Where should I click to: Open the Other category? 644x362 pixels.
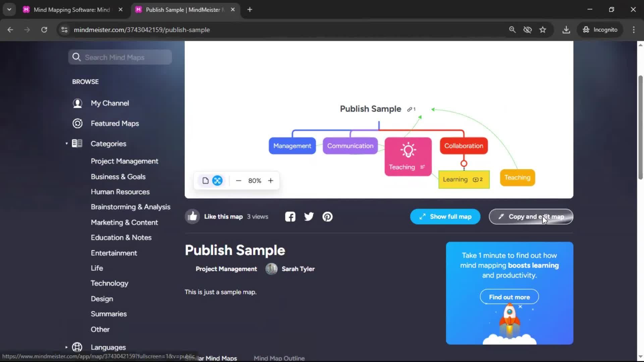(100, 329)
